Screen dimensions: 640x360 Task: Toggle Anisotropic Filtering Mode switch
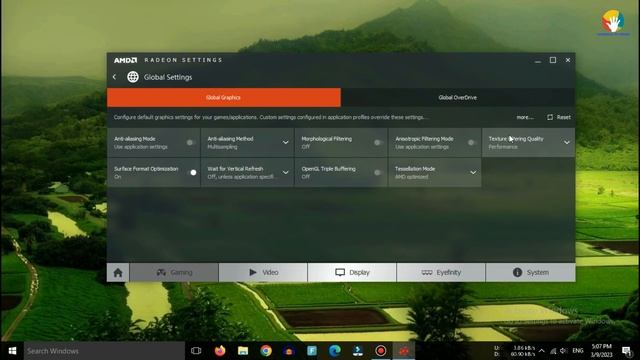click(x=472, y=142)
